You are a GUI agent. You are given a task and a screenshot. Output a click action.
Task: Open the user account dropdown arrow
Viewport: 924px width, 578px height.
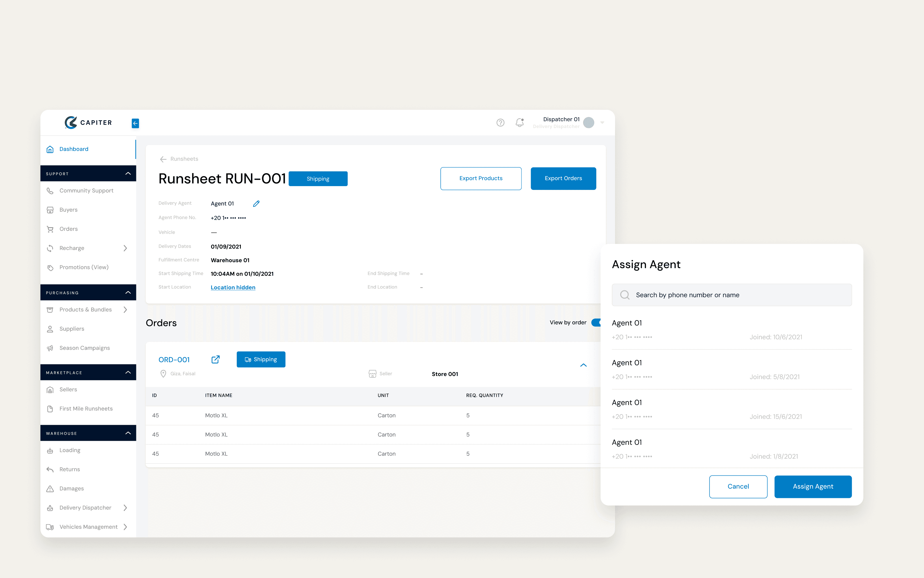tap(602, 123)
